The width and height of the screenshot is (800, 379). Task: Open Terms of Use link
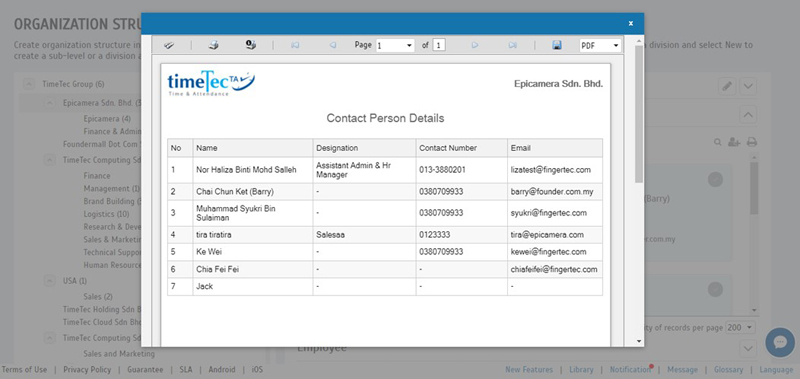tap(24, 370)
